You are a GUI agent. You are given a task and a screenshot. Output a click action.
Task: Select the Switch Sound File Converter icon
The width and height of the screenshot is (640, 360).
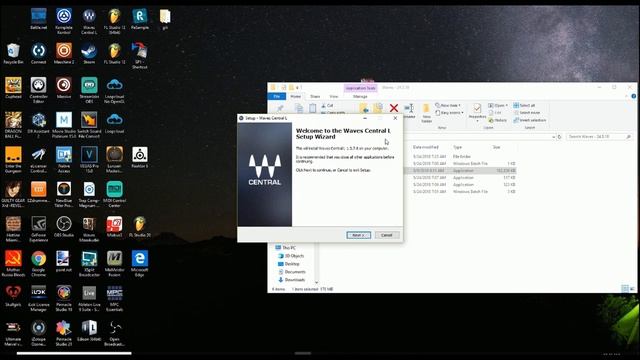(x=89, y=125)
